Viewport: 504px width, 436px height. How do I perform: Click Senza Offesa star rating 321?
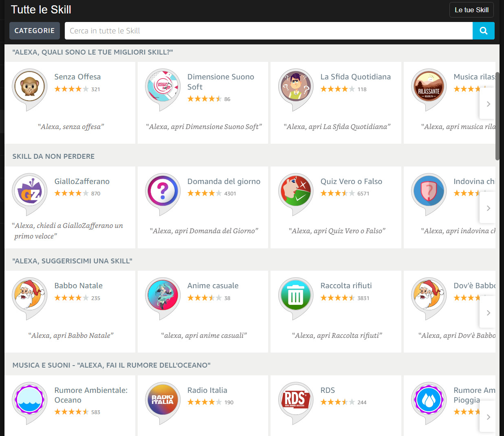[77, 89]
